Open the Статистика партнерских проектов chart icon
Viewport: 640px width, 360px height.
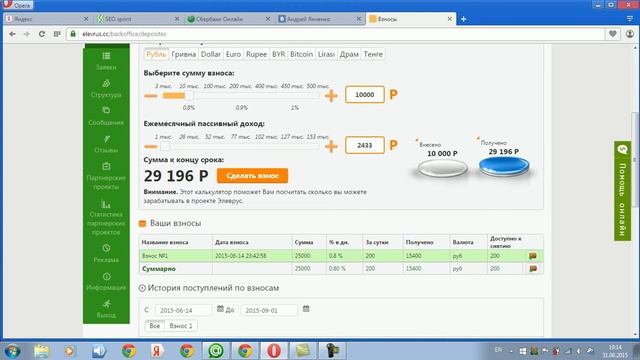coord(106,204)
